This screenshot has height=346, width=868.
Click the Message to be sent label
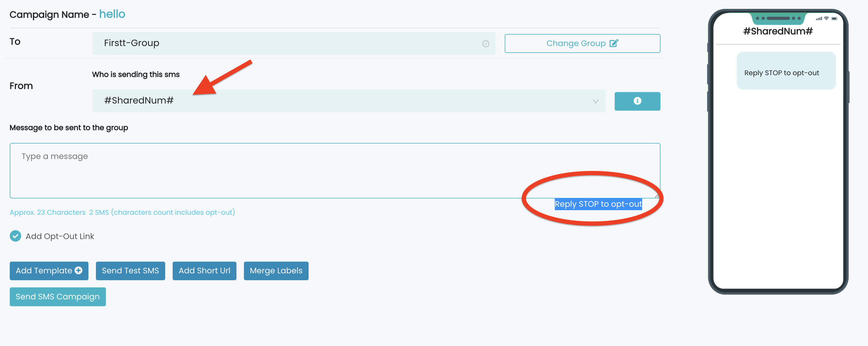pyautogui.click(x=69, y=128)
